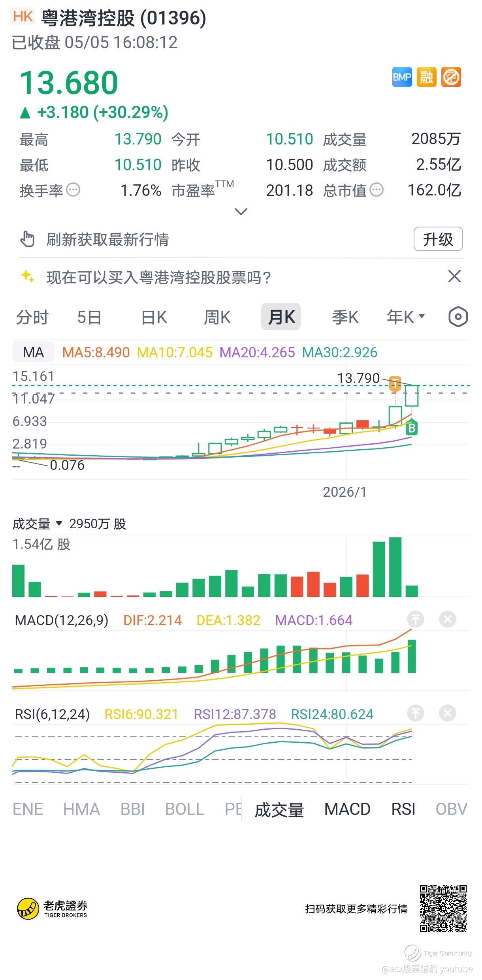Open the MA indicator label button
482x980 pixels.
tap(33, 352)
